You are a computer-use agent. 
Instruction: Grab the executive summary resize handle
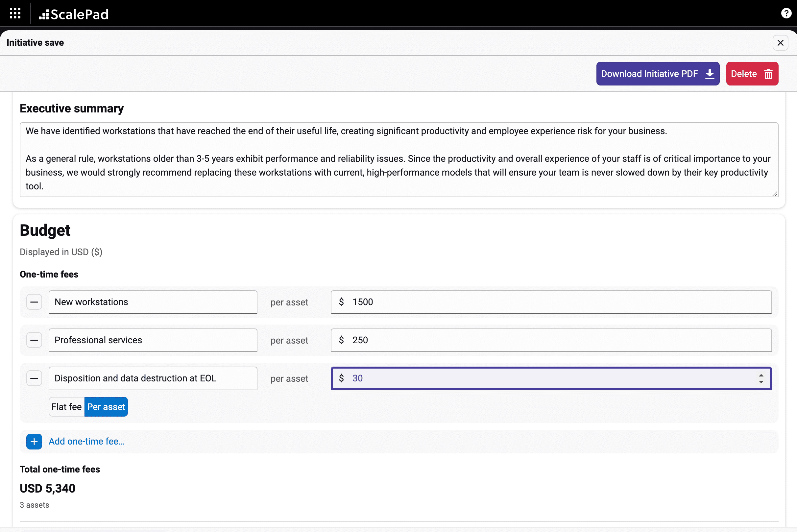coord(775,194)
